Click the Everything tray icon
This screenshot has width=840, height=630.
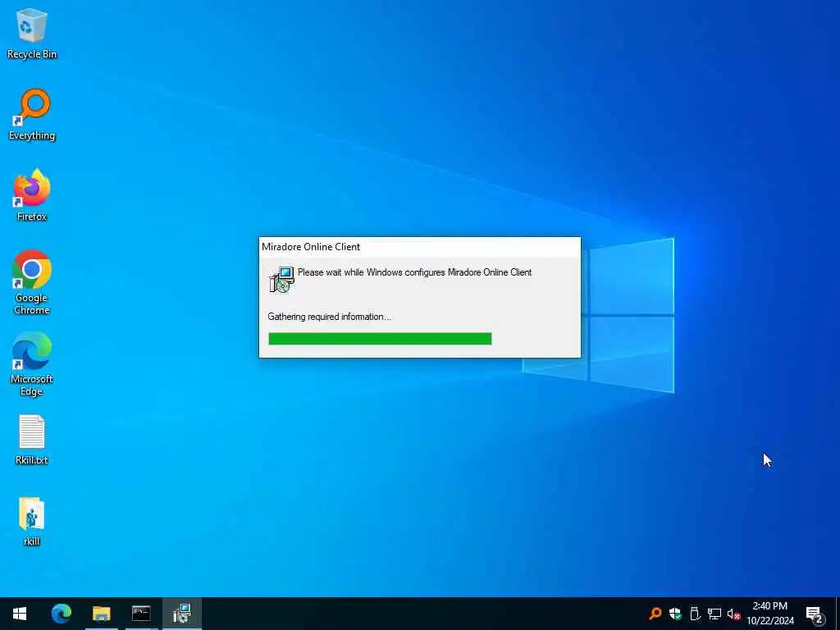click(x=655, y=614)
